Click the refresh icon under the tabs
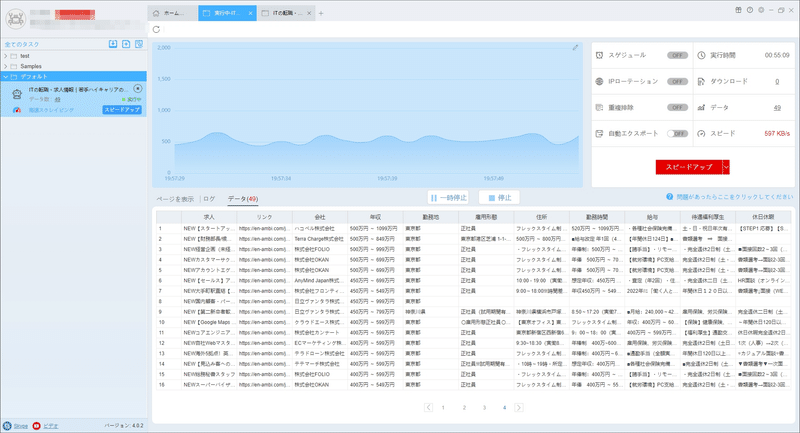The image size is (800, 433). [156, 30]
